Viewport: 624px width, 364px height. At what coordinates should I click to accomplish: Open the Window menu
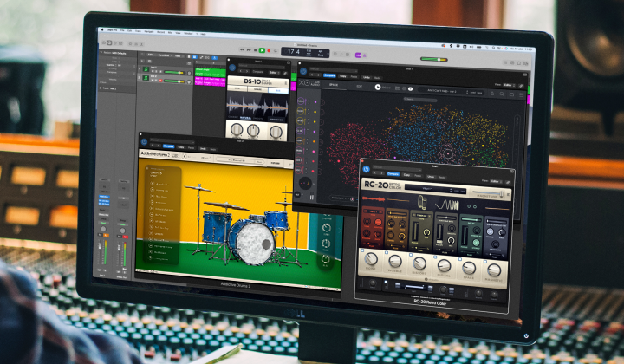(188, 34)
